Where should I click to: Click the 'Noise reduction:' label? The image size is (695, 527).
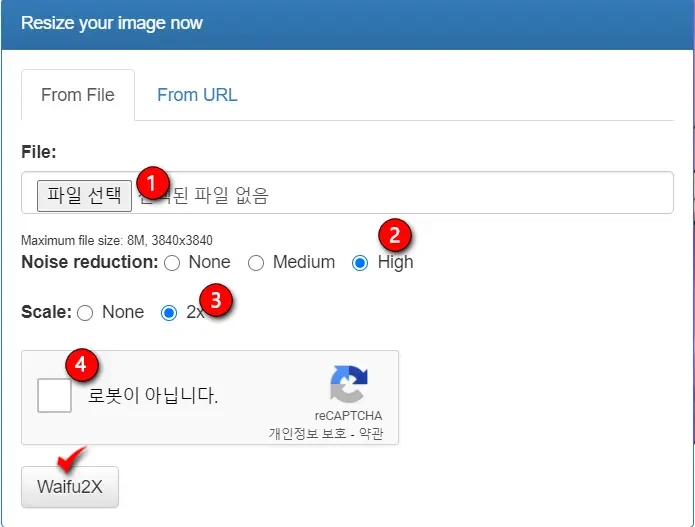pyautogui.click(x=90, y=262)
